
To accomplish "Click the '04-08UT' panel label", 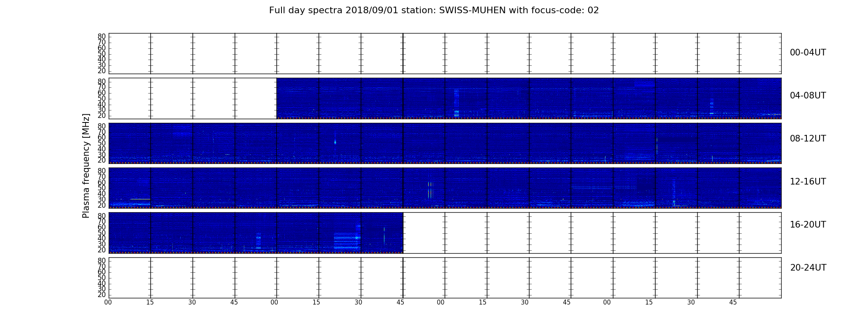I will [x=808, y=96].
